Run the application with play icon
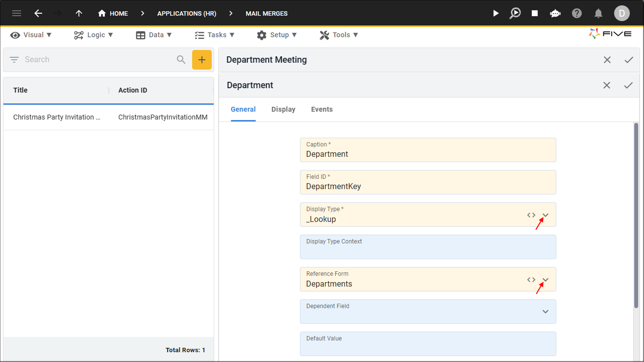 (x=496, y=13)
